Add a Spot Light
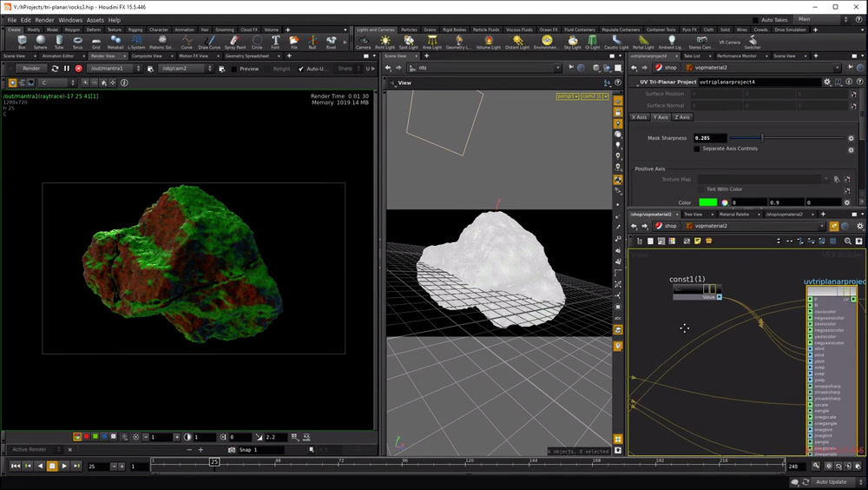 coord(409,42)
